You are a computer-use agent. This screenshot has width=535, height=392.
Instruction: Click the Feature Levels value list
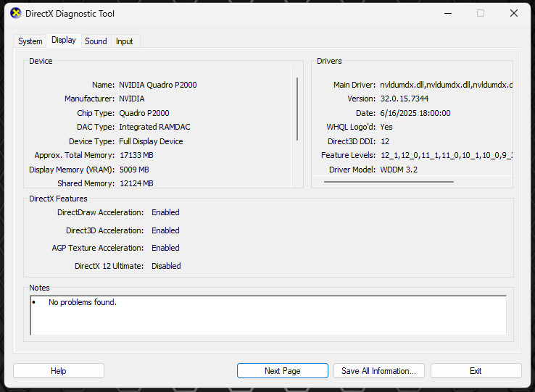(x=447, y=155)
